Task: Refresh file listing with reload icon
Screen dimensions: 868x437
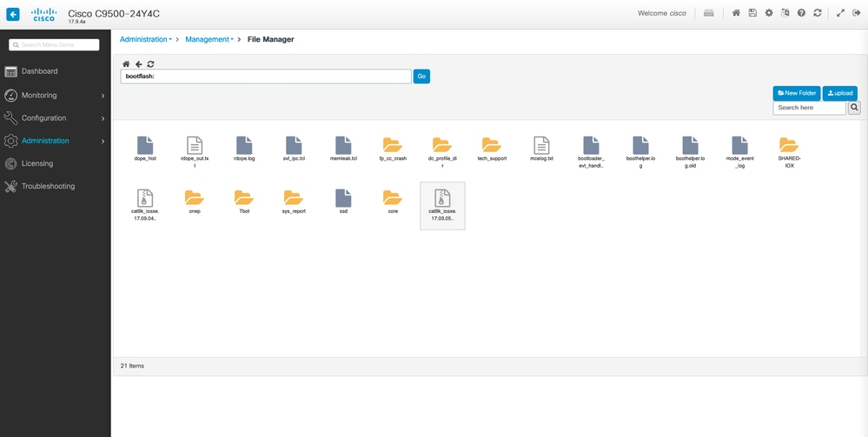Action: 150,64
